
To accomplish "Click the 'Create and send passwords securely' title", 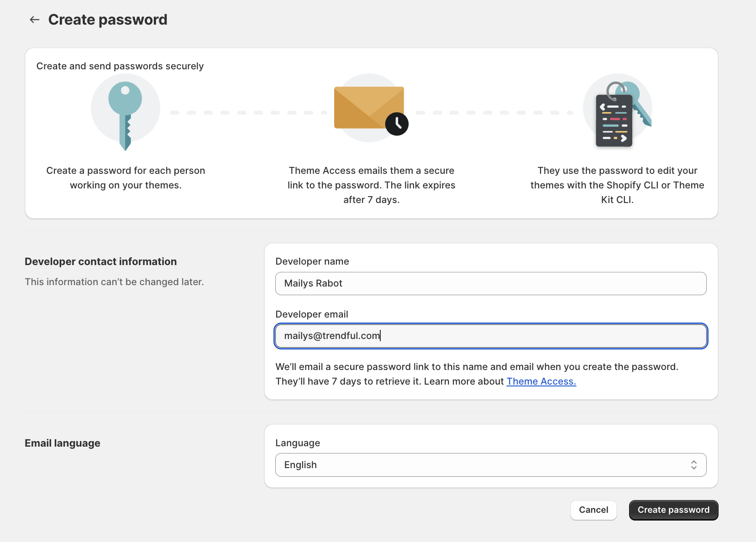I will pyautogui.click(x=120, y=66).
